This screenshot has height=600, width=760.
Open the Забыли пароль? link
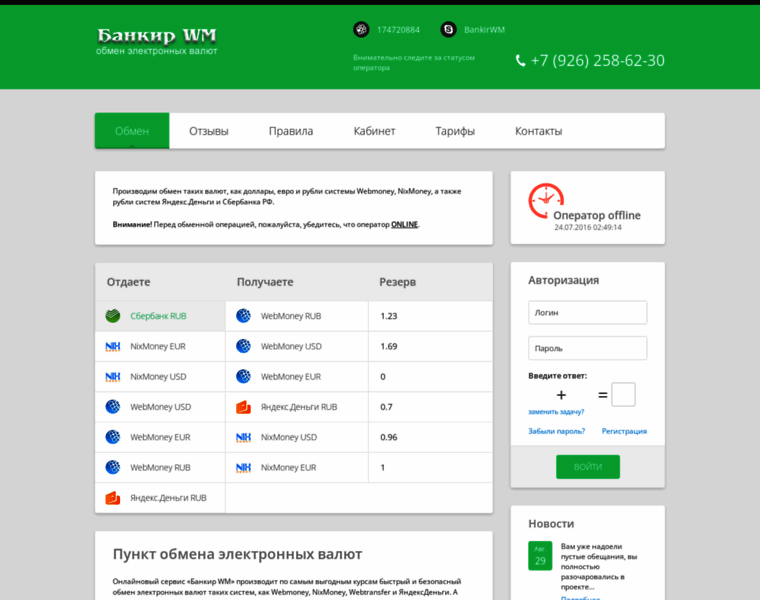pyautogui.click(x=556, y=431)
